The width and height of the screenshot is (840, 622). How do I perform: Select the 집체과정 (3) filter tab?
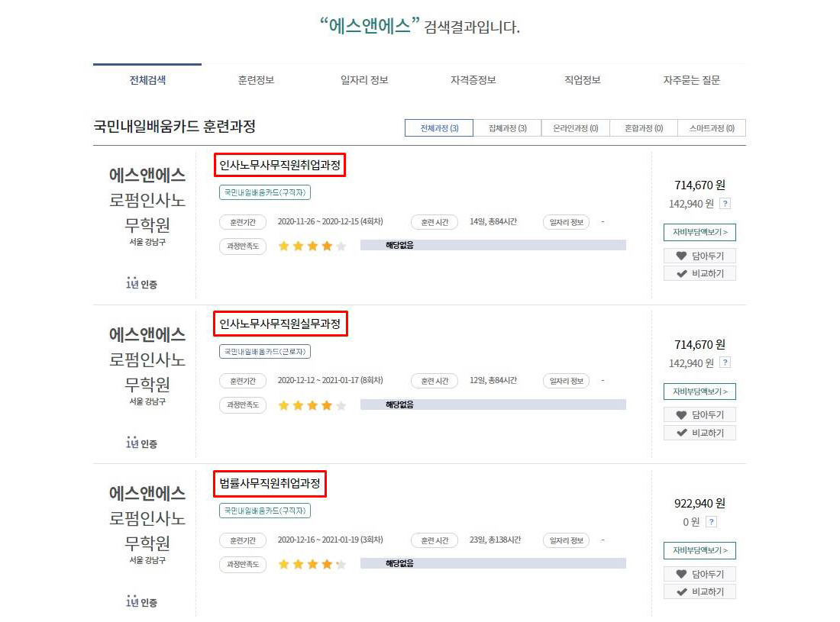pyautogui.click(x=507, y=128)
